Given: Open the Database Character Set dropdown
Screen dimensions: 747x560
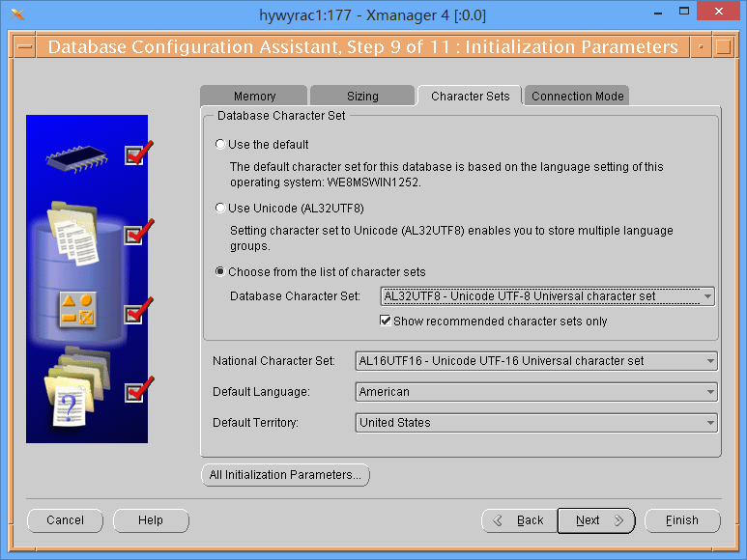Looking at the screenshot, I should pos(547,296).
